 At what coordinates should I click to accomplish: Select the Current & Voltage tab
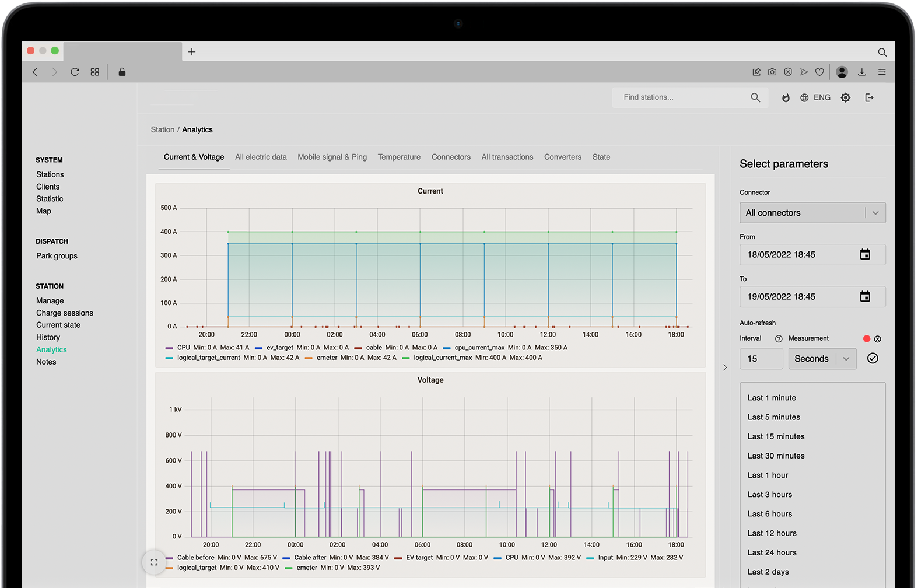pyautogui.click(x=194, y=157)
